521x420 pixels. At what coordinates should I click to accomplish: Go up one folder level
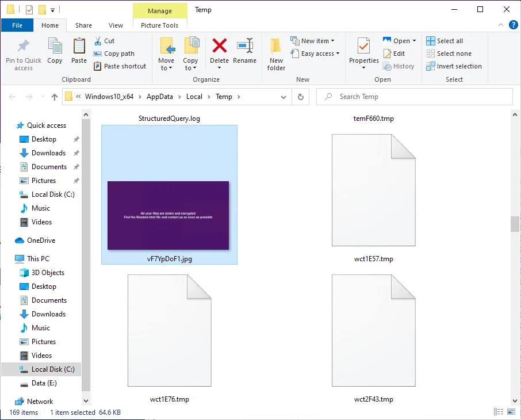pyautogui.click(x=55, y=97)
